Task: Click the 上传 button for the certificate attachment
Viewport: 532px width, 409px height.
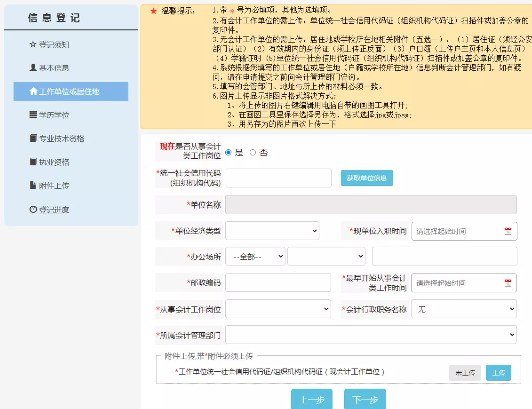Action: [x=498, y=373]
